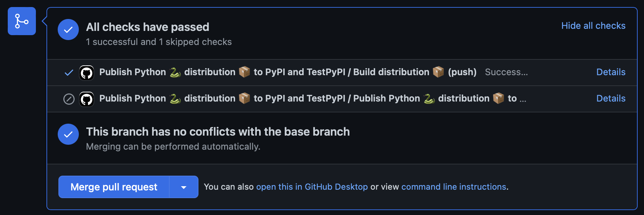The image size is (644, 215).
Task: Click the octocat icon on the Publish check row
Action: click(87, 99)
